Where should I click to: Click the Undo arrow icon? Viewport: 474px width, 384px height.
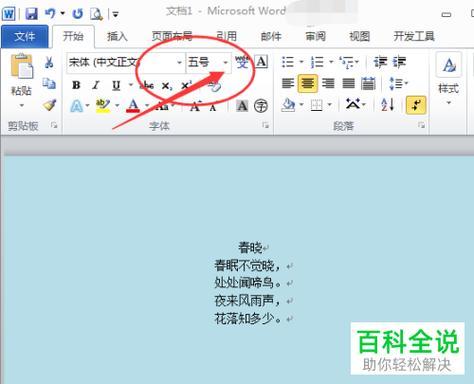[x=50, y=13]
